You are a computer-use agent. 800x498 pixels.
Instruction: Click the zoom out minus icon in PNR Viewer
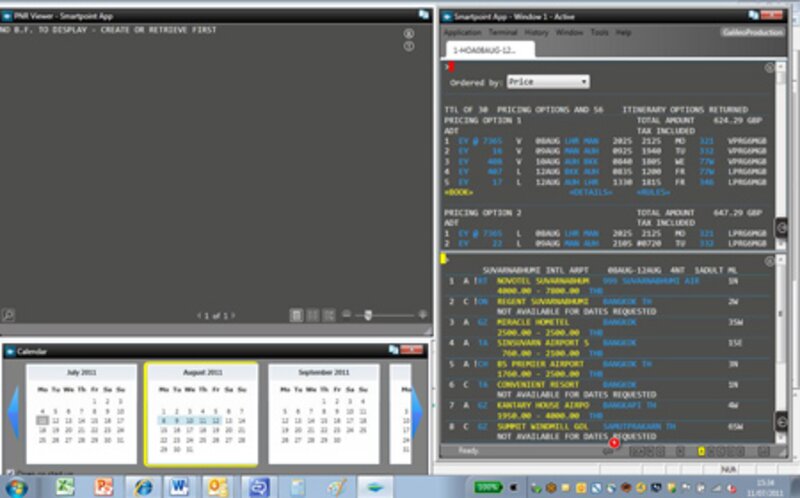point(346,314)
